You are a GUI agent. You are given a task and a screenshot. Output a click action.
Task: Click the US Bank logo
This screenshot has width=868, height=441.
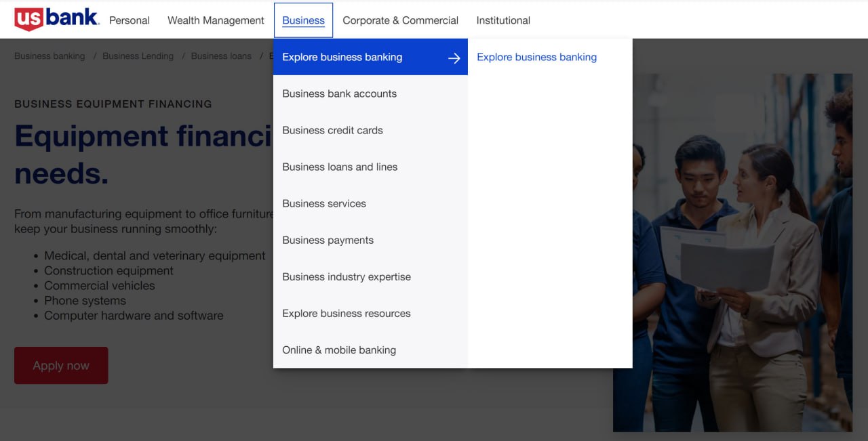57,20
